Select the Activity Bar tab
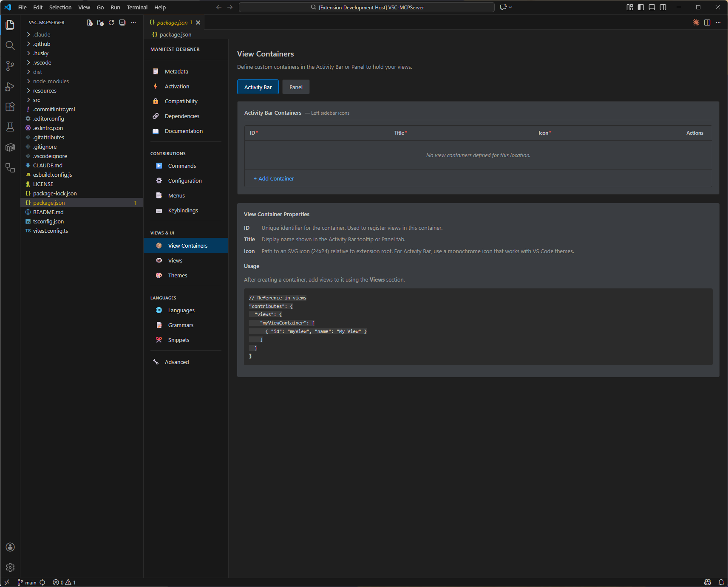 (x=258, y=87)
